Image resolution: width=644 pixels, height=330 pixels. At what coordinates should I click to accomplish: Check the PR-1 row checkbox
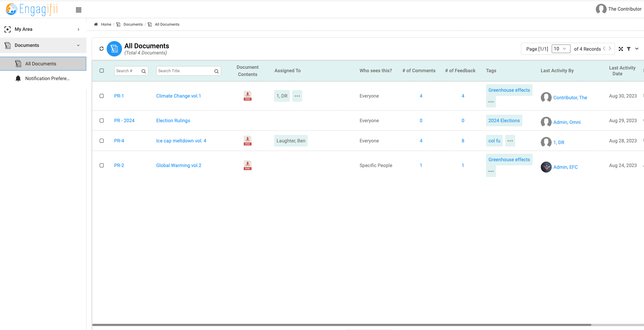(102, 96)
